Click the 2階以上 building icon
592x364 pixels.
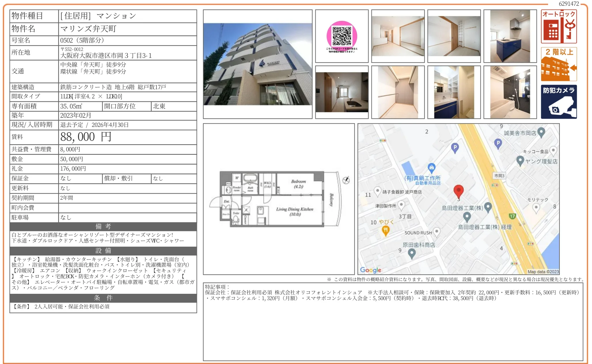pos(558,64)
